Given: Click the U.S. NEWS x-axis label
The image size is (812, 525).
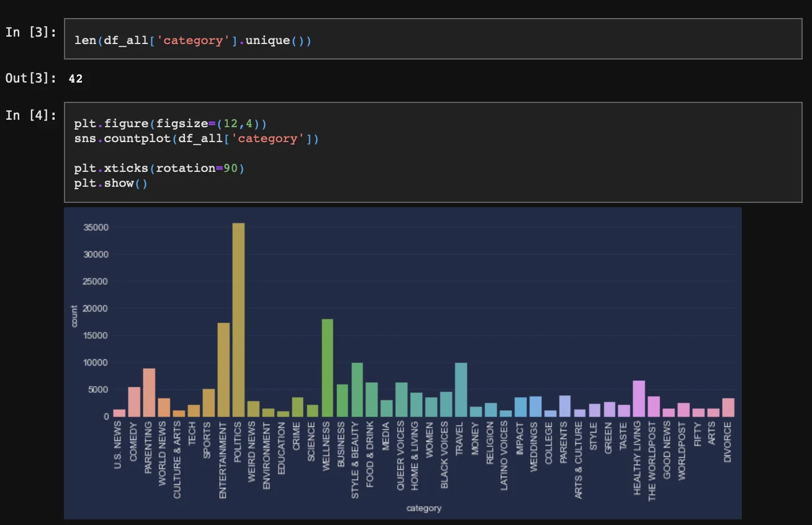Looking at the screenshot, I should (119, 445).
